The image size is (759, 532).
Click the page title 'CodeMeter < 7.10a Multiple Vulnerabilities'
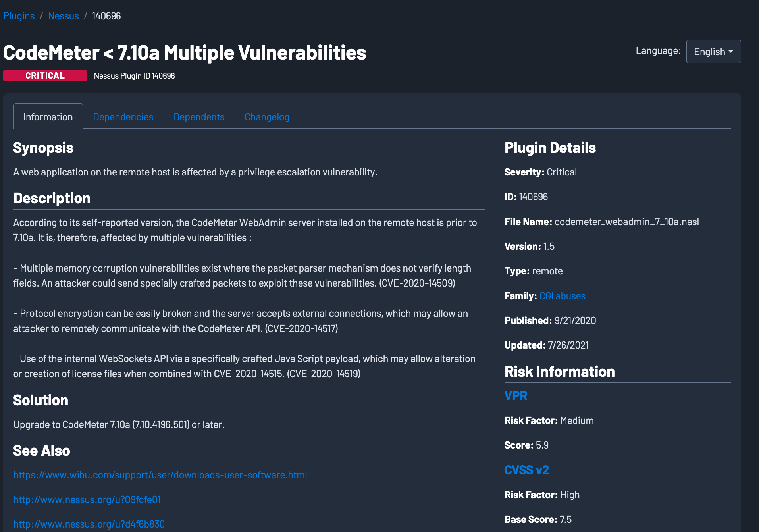[x=185, y=53]
